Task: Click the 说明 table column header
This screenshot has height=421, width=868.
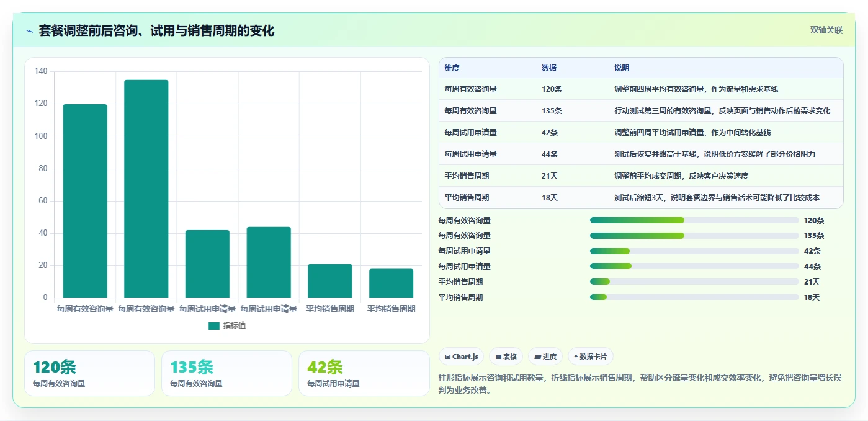Action: (622, 68)
